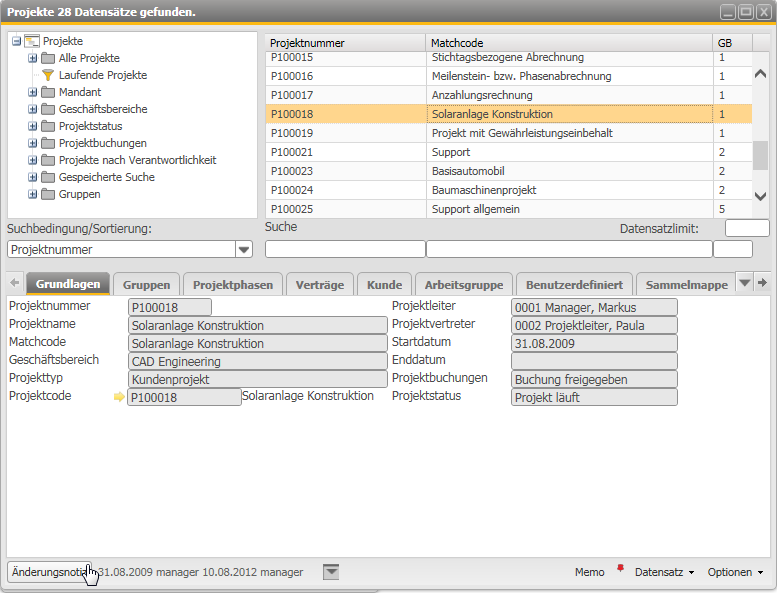777x593 pixels.
Task: Open the Mandant folder icon
Action: (x=47, y=92)
